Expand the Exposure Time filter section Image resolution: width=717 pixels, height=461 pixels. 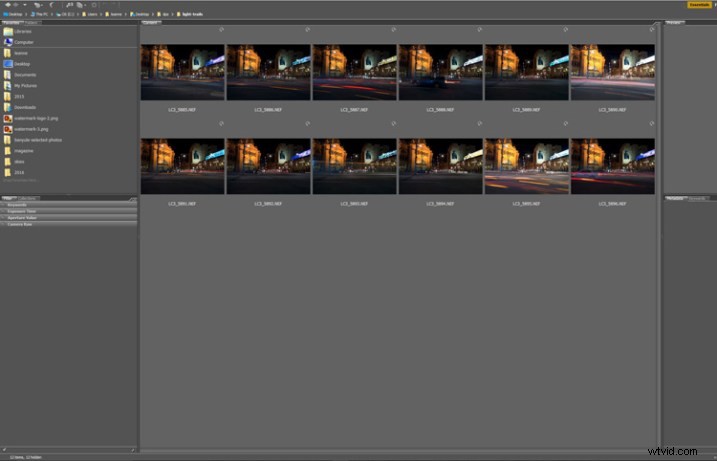pyautogui.click(x=69, y=211)
